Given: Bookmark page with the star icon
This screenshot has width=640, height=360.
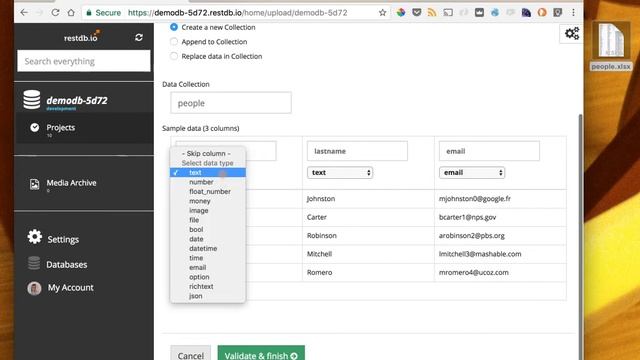Looking at the screenshot, I should pyautogui.click(x=382, y=13).
